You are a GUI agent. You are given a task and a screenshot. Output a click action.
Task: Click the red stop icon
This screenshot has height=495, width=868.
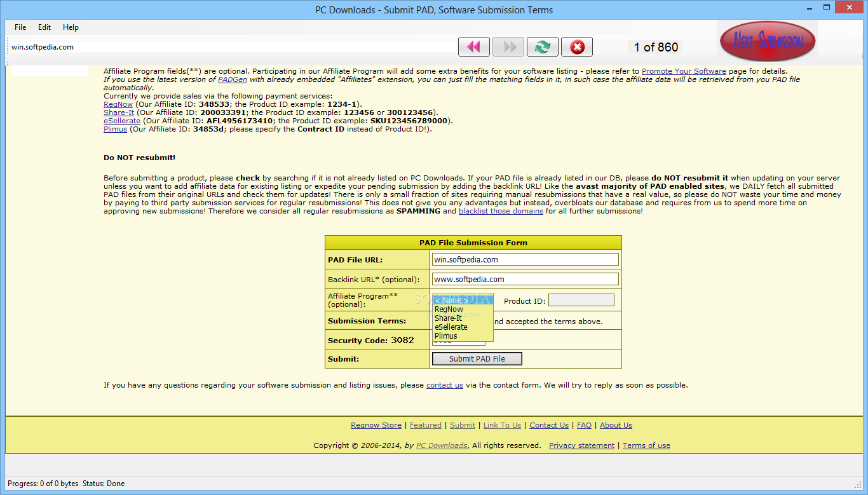pos(577,46)
